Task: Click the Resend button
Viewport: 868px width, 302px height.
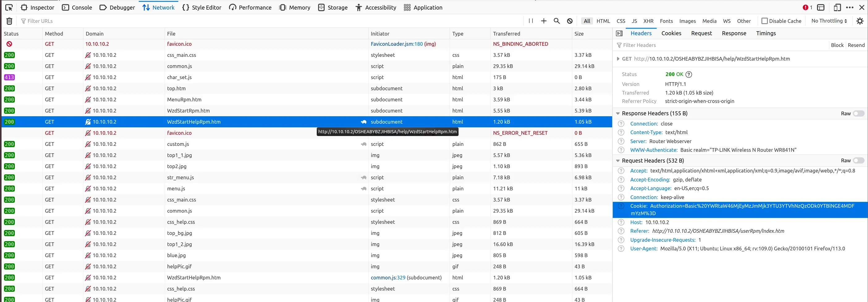Action: (x=856, y=45)
